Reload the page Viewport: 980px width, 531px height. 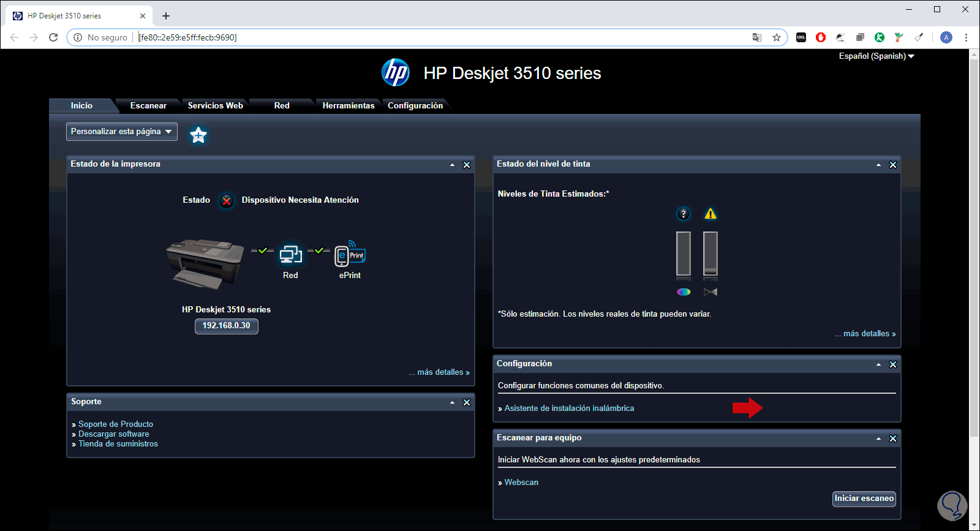(x=53, y=37)
